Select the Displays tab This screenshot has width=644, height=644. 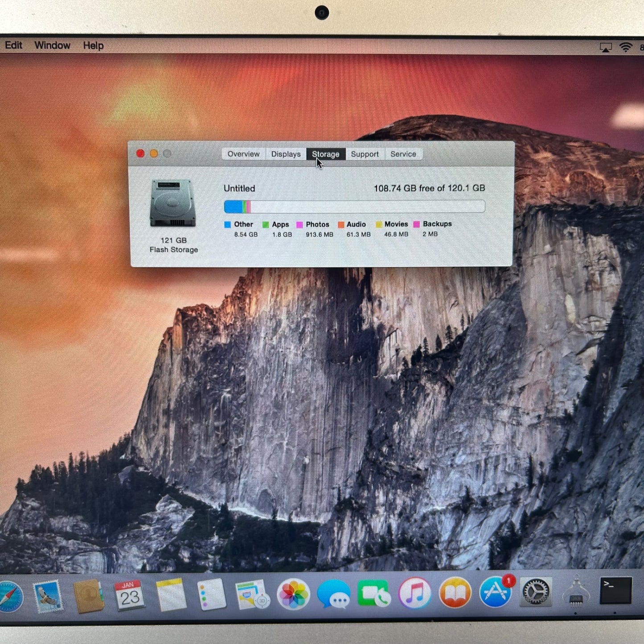(x=286, y=154)
